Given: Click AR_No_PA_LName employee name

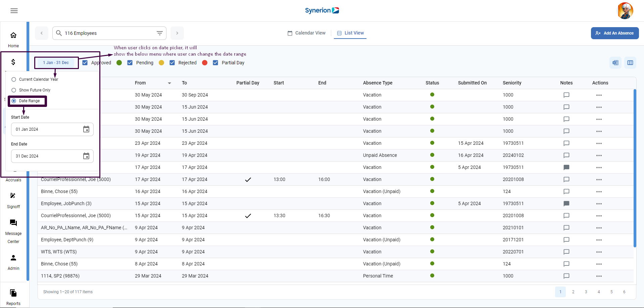Looking at the screenshot, I should [84, 228].
